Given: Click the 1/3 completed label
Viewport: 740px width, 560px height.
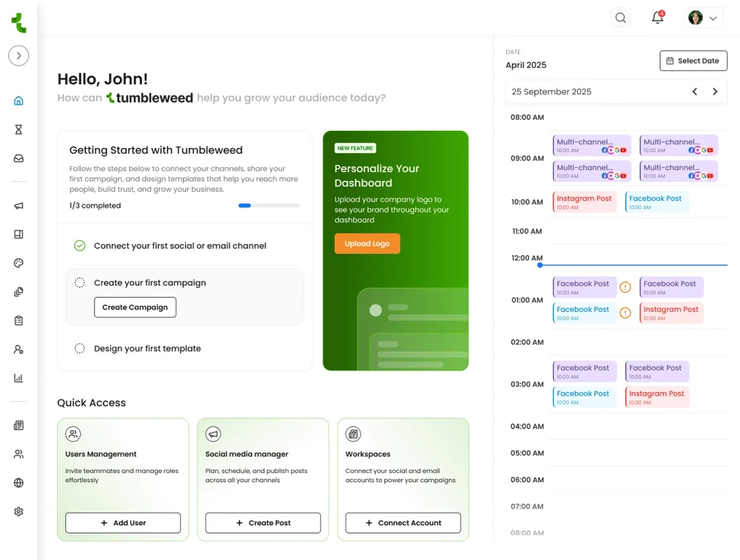Looking at the screenshot, I should 95,205.
